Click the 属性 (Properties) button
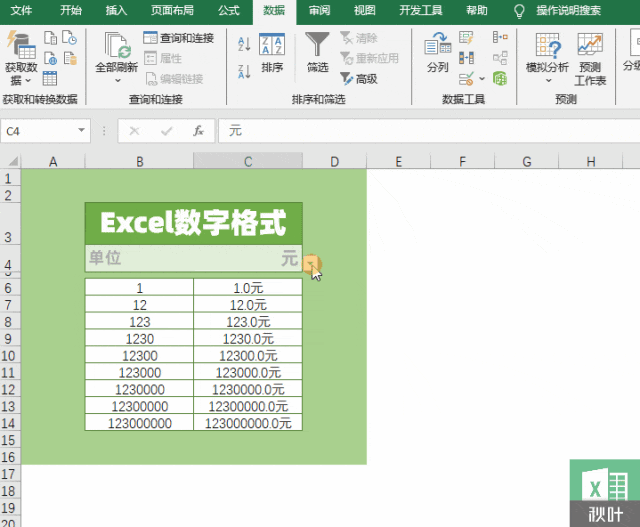The height and width of the screenshot is (527, 640). coord(163,58)
